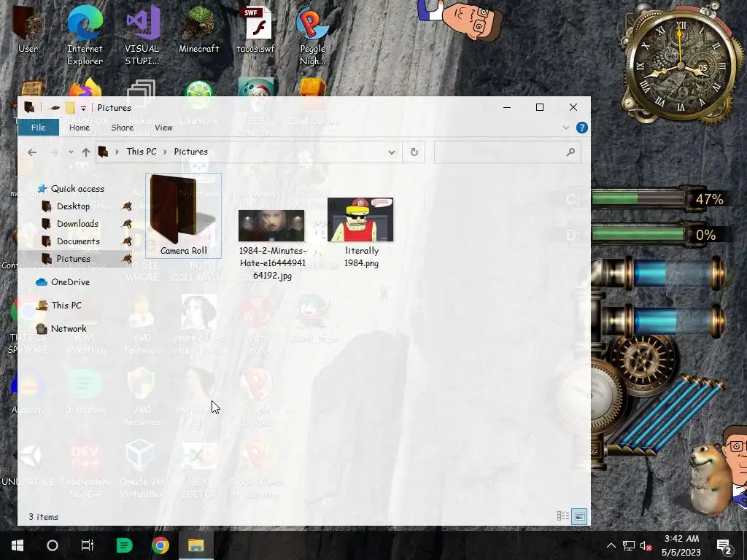
Task: Open the muted volume tray icon
Action: click(646, 545)
